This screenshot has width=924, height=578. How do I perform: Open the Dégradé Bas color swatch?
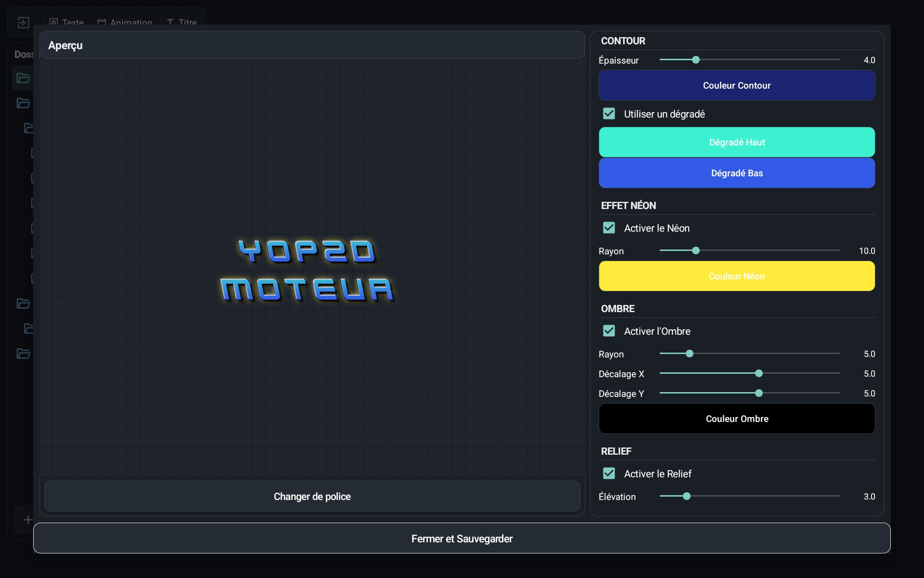(737, 173)
